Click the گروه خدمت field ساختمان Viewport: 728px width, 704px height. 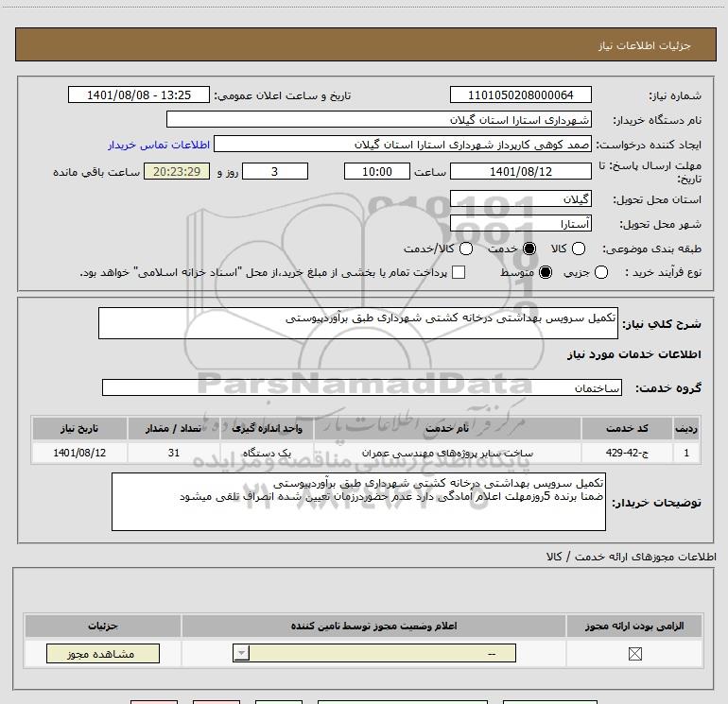(362, 387)
